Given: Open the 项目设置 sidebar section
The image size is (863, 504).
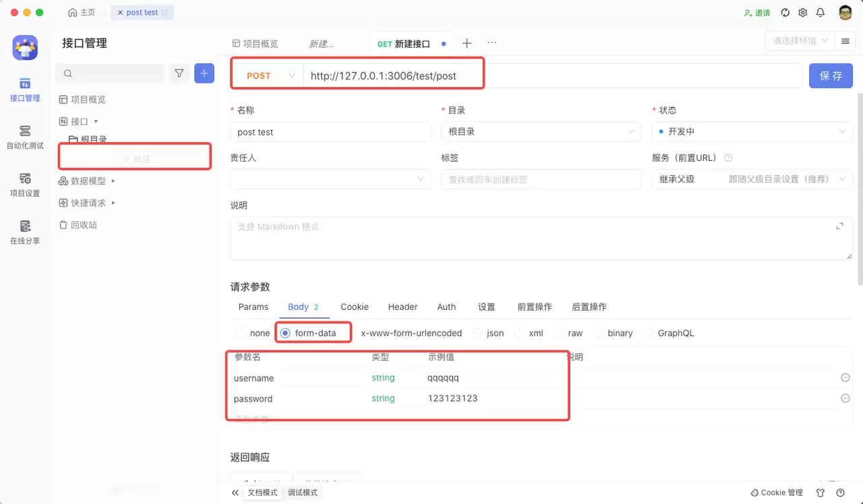Looking at the screenshot, I should (25, 185).
